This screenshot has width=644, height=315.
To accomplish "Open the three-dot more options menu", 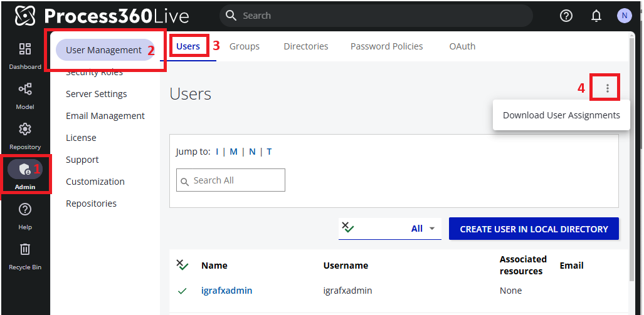I will tap(607, 88).
